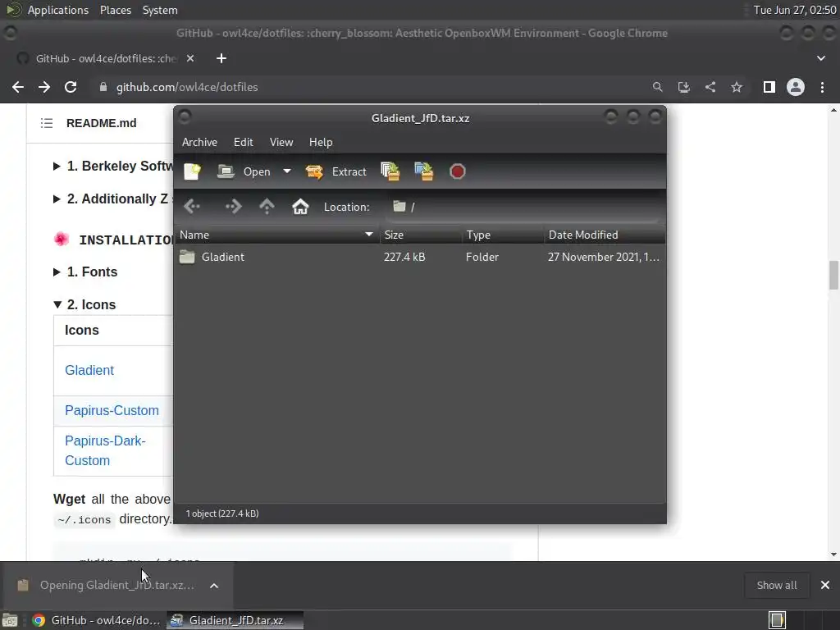Go back in Chrome browser
Viewport: 840px width, 630px height.
[18, 87]
